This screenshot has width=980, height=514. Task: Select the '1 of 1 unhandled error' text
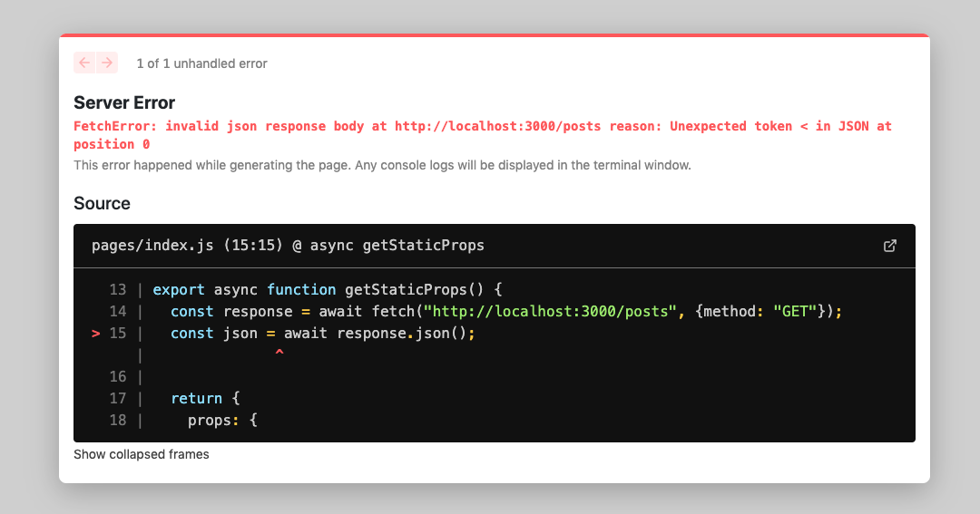(201, 63)
